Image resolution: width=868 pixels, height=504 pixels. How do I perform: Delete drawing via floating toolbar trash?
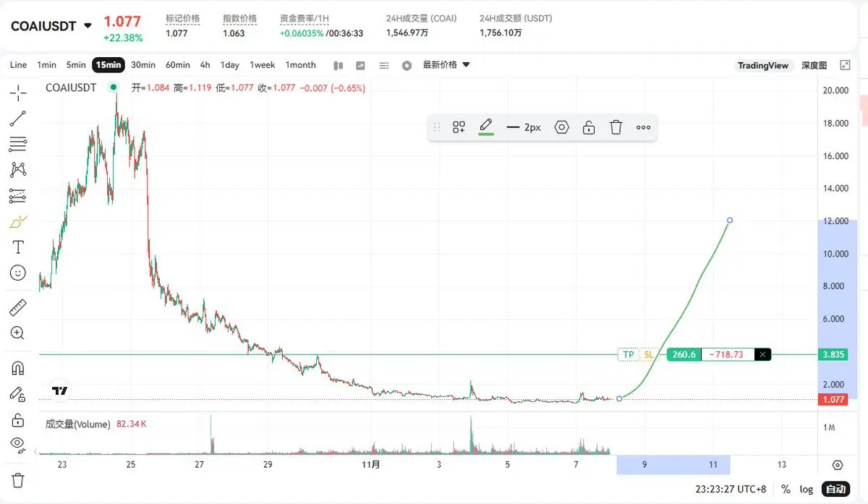[x=616, y=127]
